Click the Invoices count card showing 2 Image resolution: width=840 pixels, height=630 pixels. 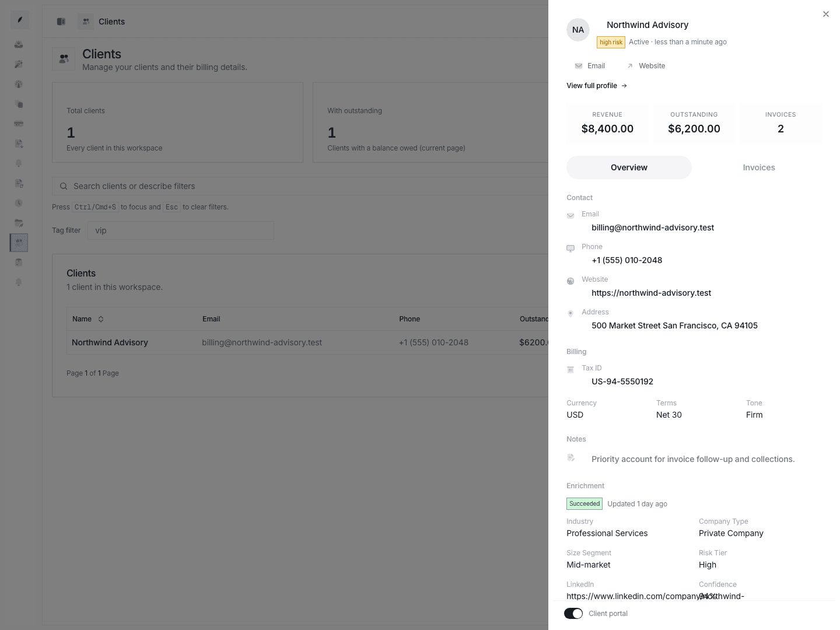coord(780,124)
